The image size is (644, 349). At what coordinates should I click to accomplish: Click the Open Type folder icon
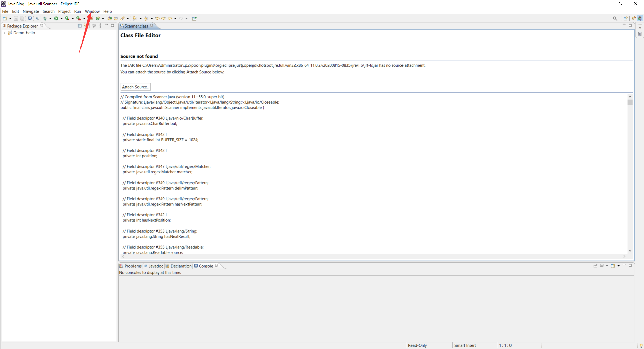(x=110, y=18)
